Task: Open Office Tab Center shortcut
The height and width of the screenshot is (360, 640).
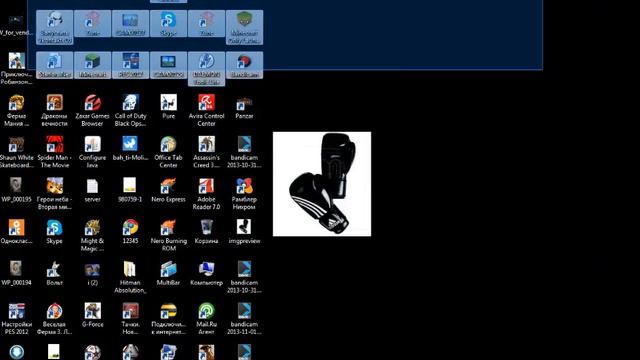Action: point(169,152)
